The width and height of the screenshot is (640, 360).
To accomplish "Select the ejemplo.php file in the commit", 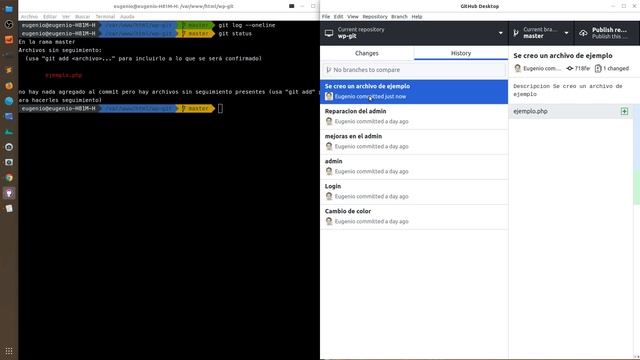I will click(x=571, y=111).
